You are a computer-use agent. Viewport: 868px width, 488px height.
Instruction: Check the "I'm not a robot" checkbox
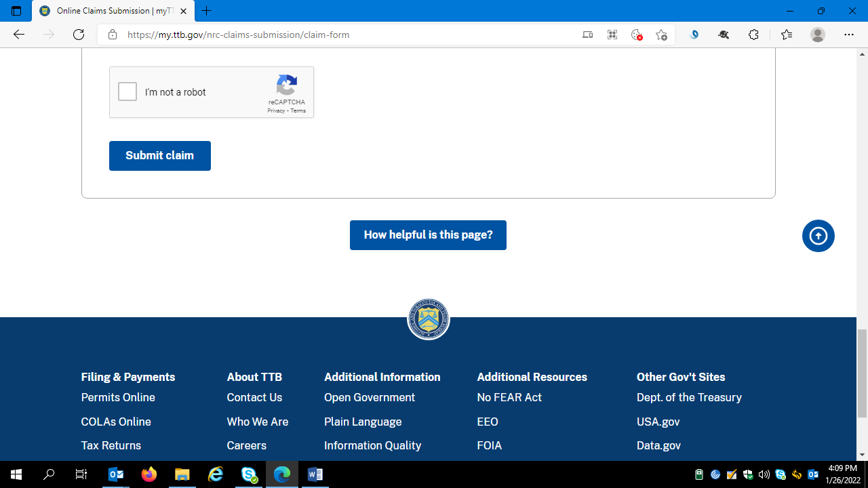[127, 92]
